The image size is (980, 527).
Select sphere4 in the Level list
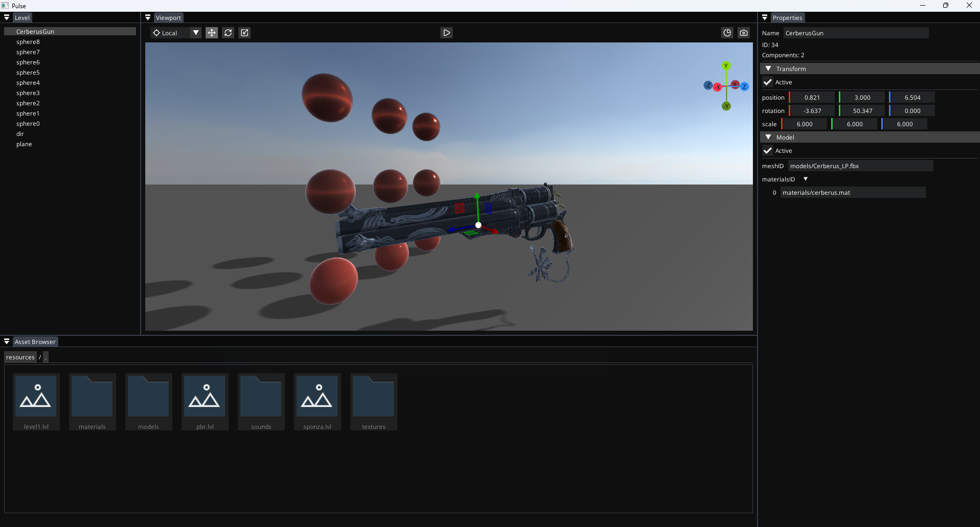(28, 83)
